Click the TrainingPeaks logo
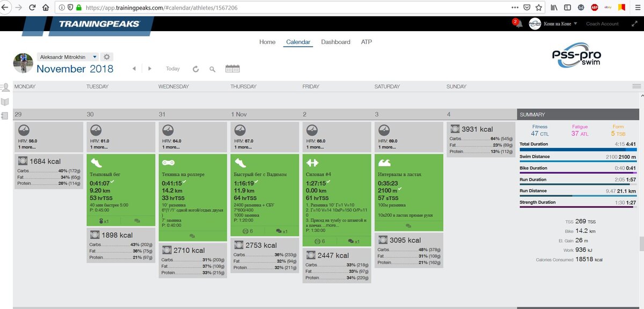Screen dimensions: 644x309 coord(99,24)
